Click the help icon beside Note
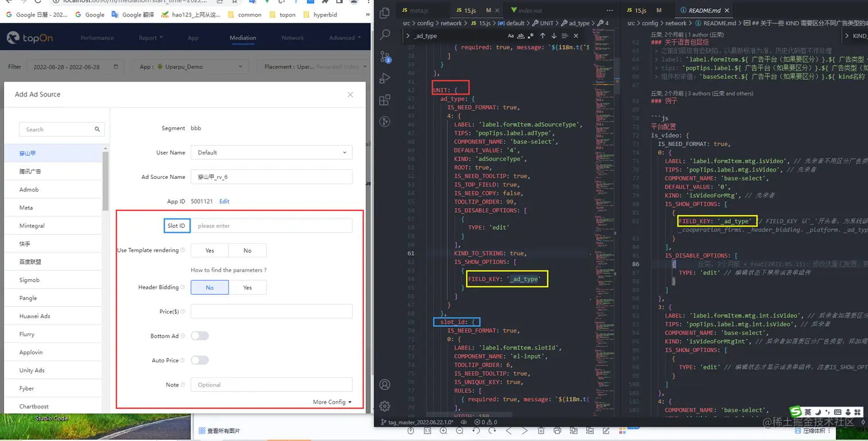The height and width of the screenshot is (441, 868). tap(183, 385)
